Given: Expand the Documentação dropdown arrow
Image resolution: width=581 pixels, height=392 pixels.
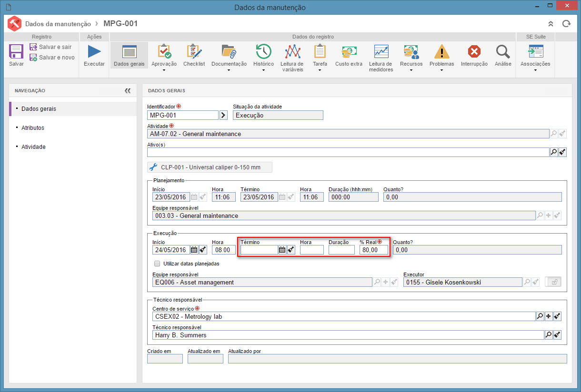Looking at the screenshot, I should [229, 70].
